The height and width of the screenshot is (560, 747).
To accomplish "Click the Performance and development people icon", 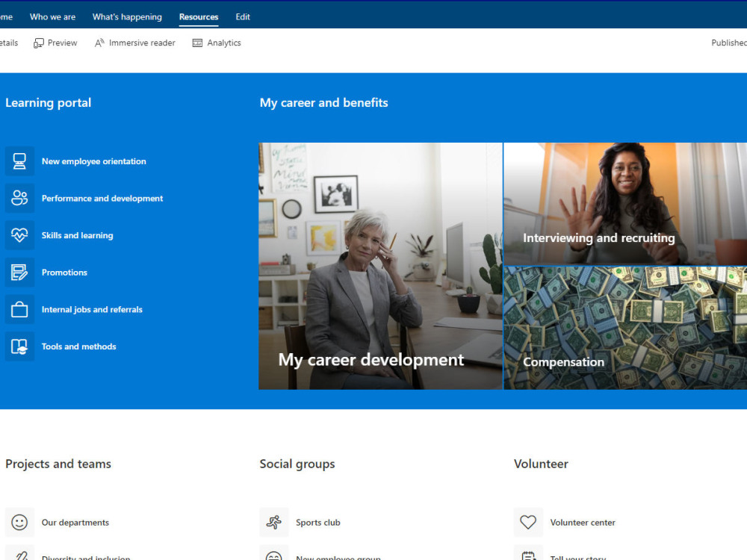I will point(19,198).
